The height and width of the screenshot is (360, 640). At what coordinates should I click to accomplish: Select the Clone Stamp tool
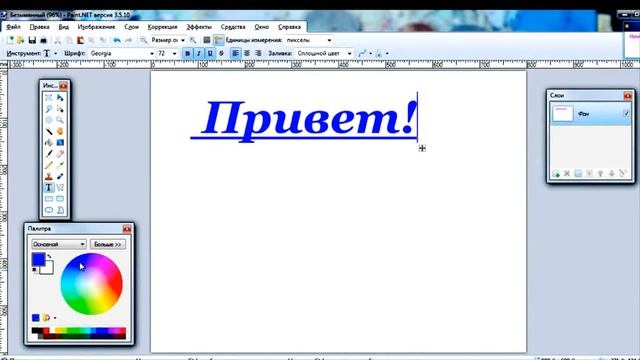[x=49, y=176]
